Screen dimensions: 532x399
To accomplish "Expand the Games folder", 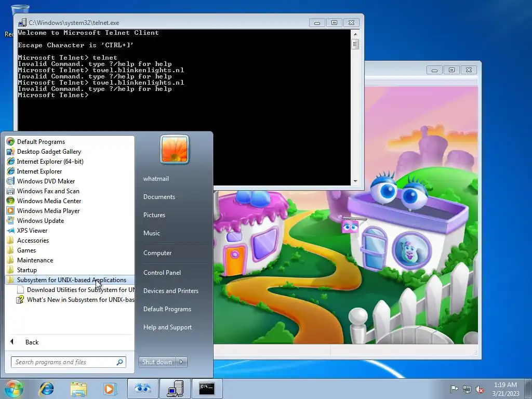I will pyautogui.click(x=26, y=250).
